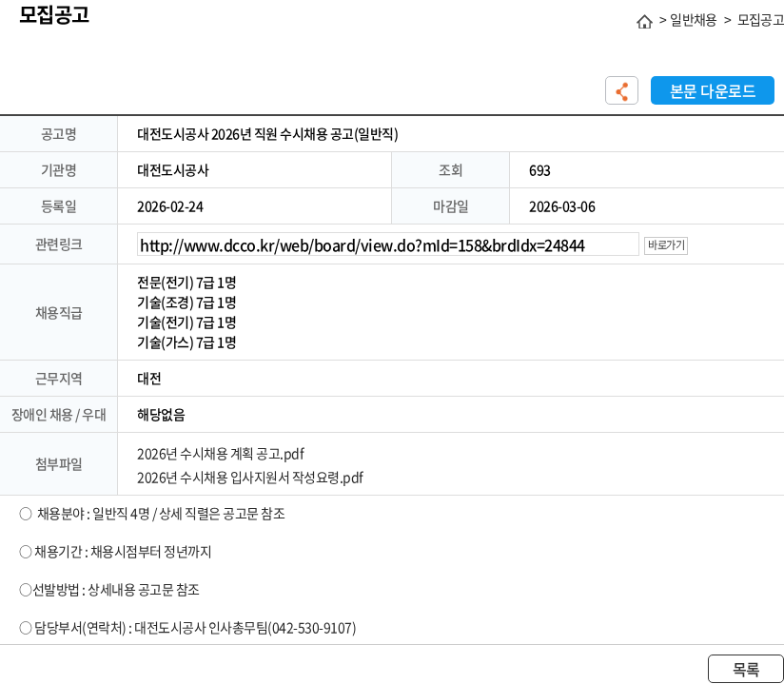This screenshot has width=784, height=684.
Task: Click deadline date 2026-03-06
Action: click(562, 207)
